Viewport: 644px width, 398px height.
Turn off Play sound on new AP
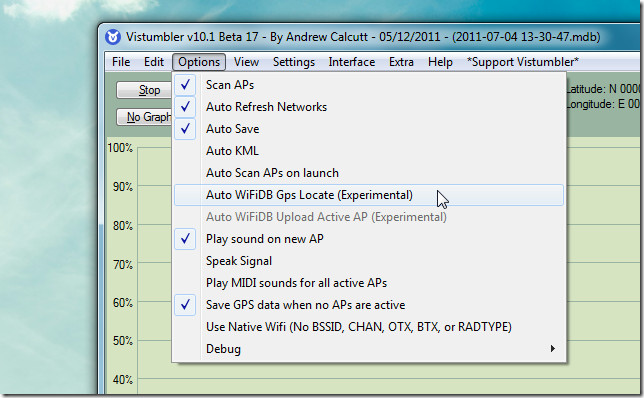pyautogui.click(x=369, y=239)
